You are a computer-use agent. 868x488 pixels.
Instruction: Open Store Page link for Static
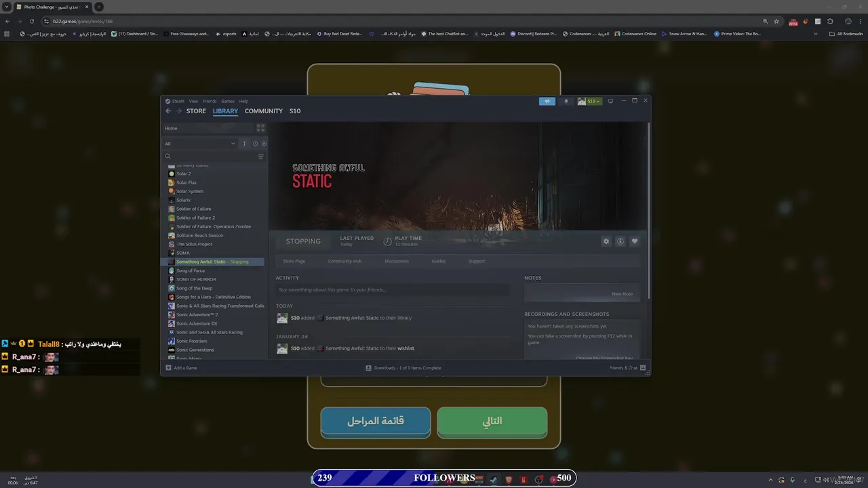pos(294,261)
